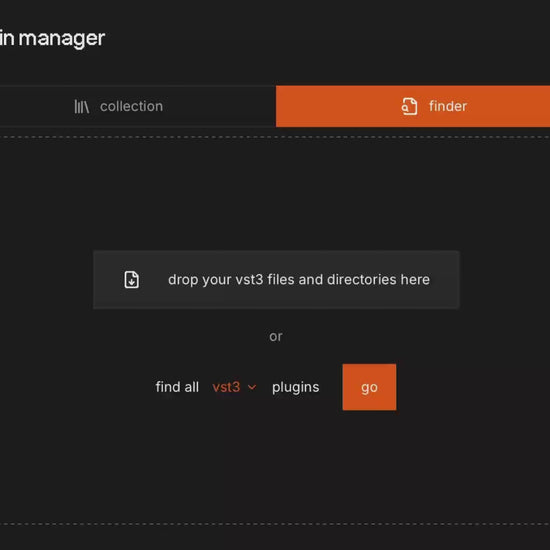Click the file search icon beside finder
Image resolution: width=550 pixels, height=550 pixels.
pyautogui.click(x=409, y=106)
